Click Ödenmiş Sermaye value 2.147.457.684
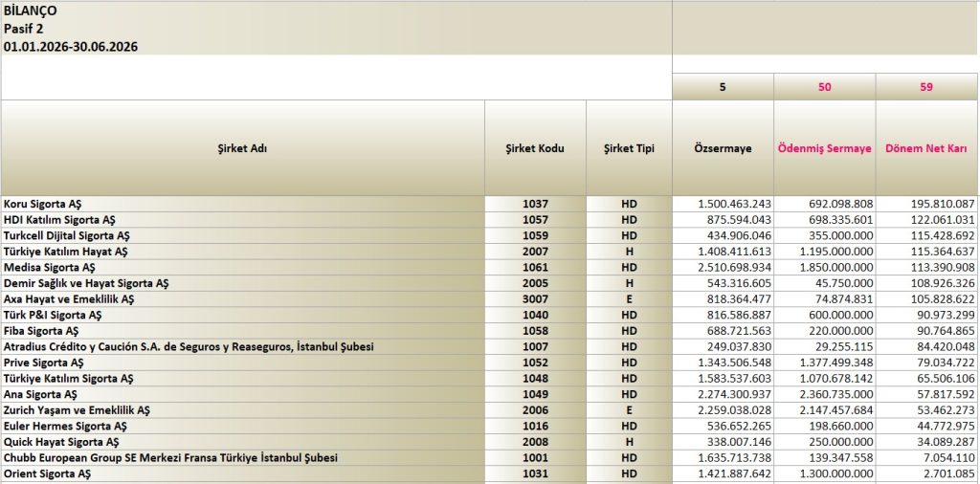Screen dimensions: 980x484 (x=824, y=410)
